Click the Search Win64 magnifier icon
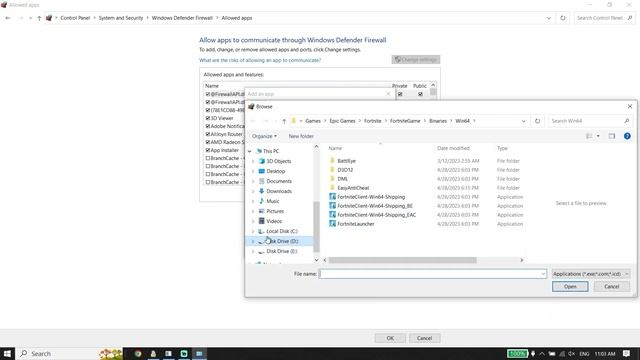640x360 pixels. pyautogui.click(x=627, y=121)
